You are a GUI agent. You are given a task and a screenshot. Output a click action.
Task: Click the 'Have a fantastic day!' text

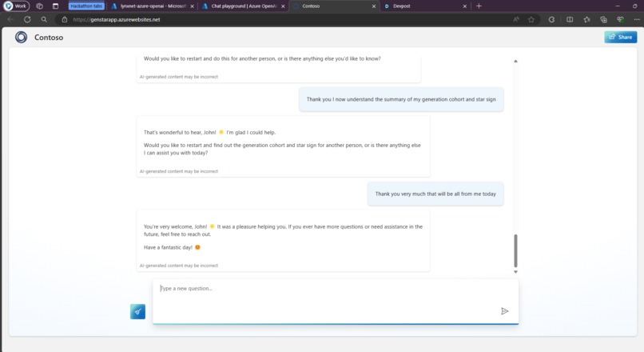[x=172, y=247]
